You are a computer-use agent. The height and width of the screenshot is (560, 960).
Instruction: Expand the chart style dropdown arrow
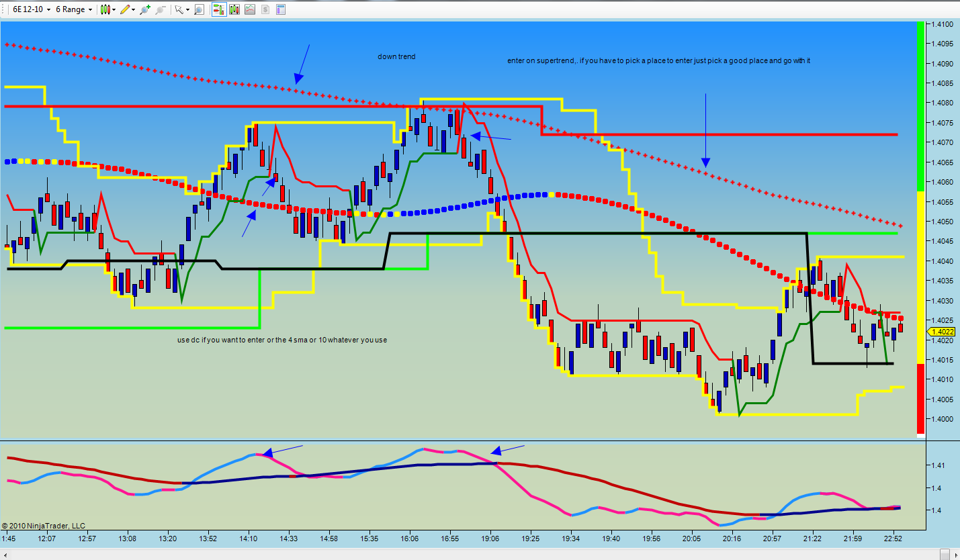click(x=114, y=9)
